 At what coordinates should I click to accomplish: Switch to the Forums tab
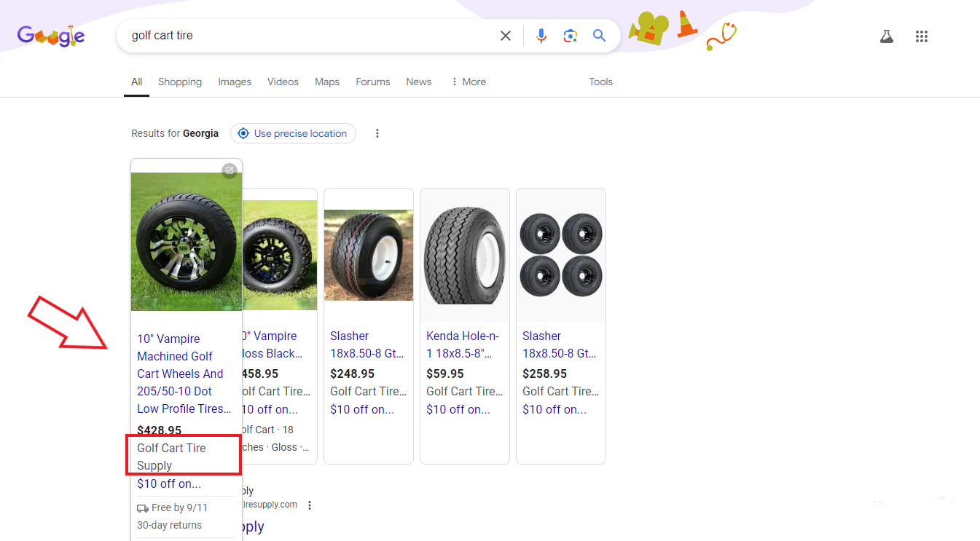click(373, 82)
